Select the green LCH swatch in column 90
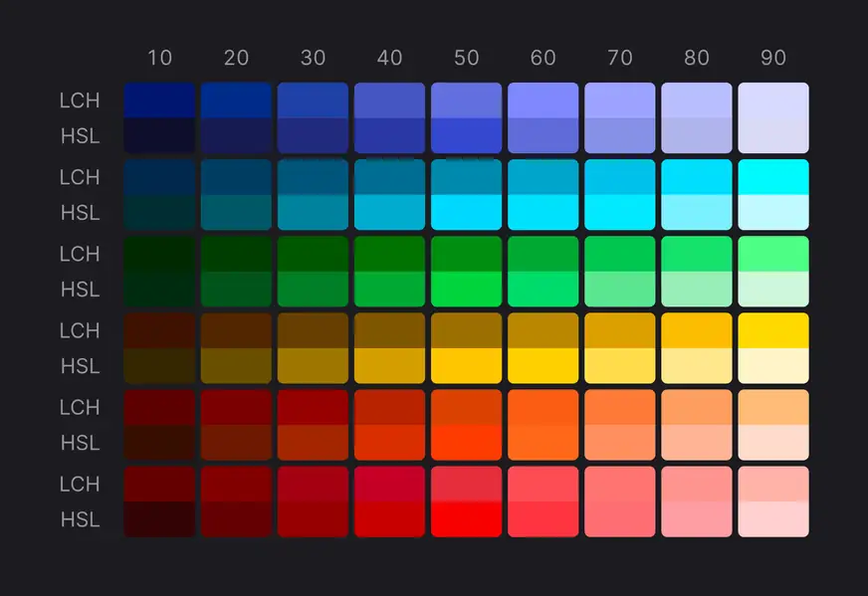The image size is (868, 596). [x=773, y=254]
